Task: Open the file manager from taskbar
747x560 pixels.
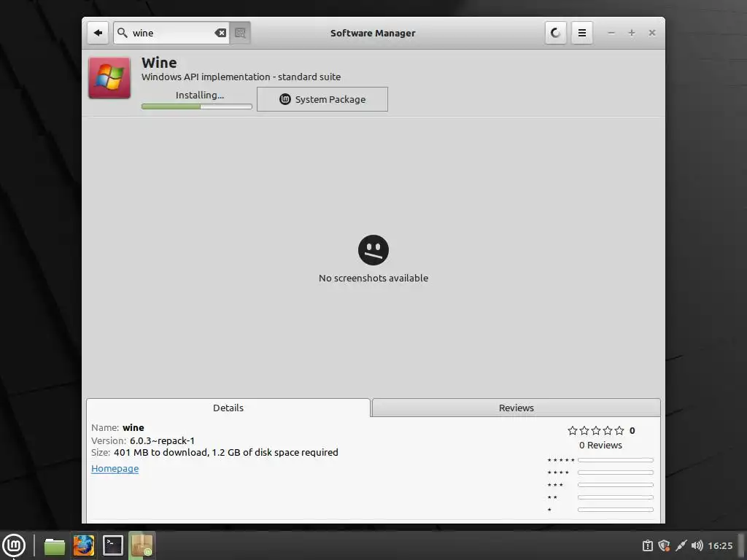Action: coord(55,545)
